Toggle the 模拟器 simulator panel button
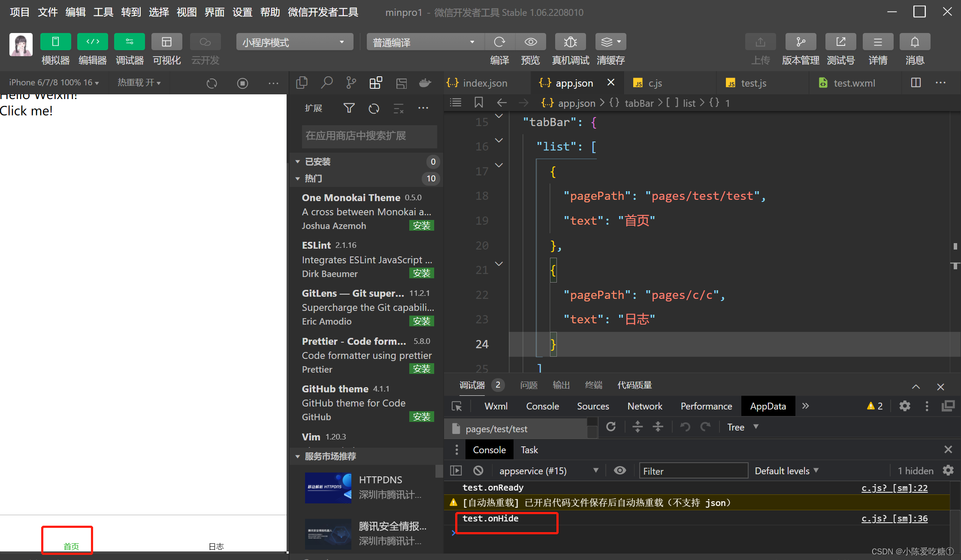 point(55,42)
